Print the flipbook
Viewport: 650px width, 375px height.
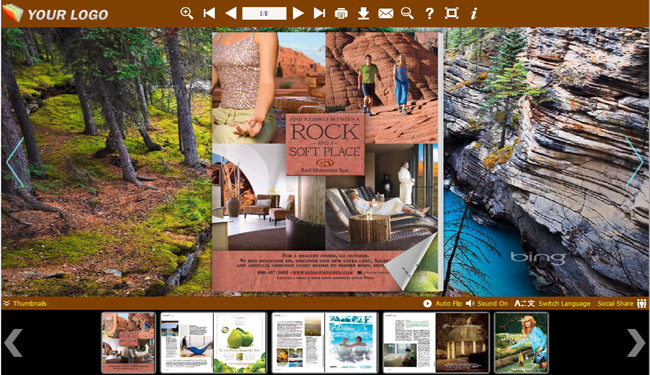coord(341,14)
